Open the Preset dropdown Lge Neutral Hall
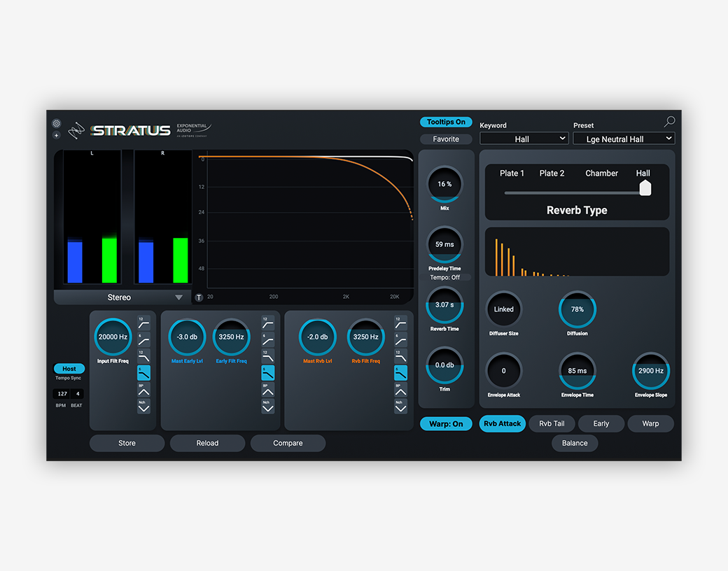Image resolution: width=728 pixels, height=571 pixels. pos(624,139)
